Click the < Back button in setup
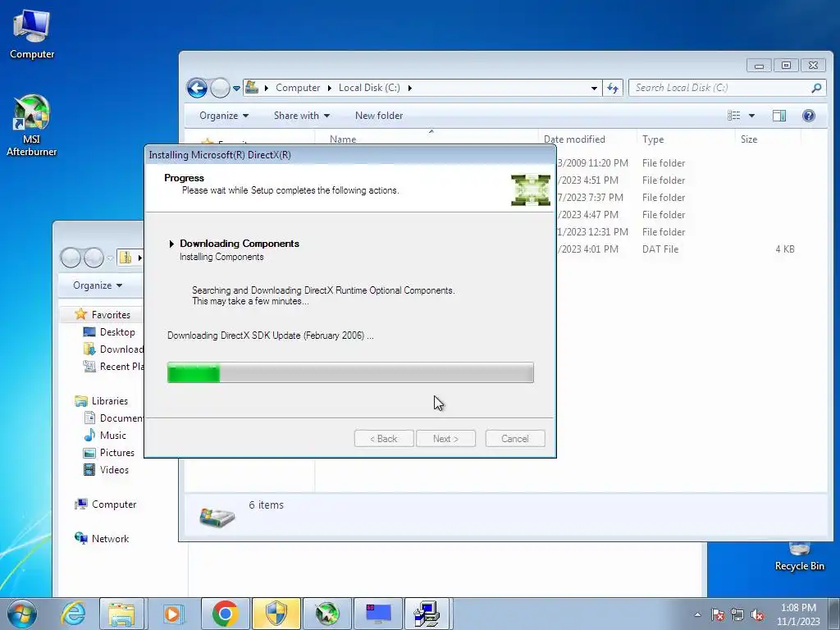Image resolution: width=840 pixels, height=630 pixels. click(x=384, y=439)
